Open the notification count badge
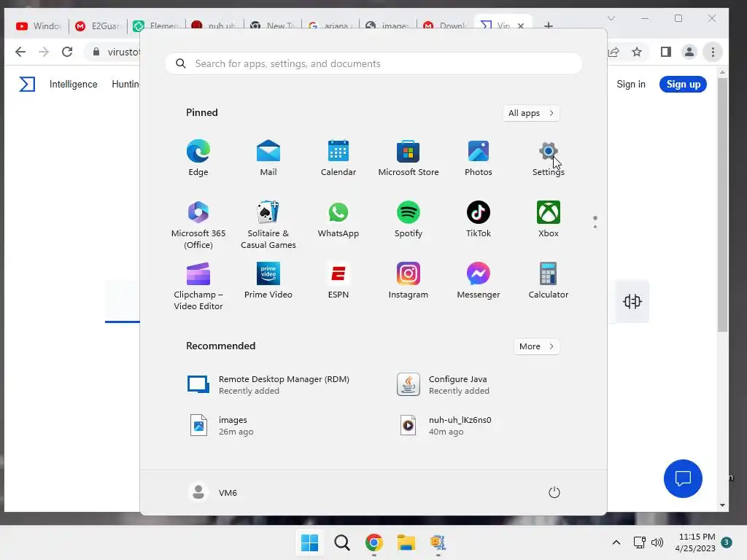The image size is (747, 560). point(727,542)
